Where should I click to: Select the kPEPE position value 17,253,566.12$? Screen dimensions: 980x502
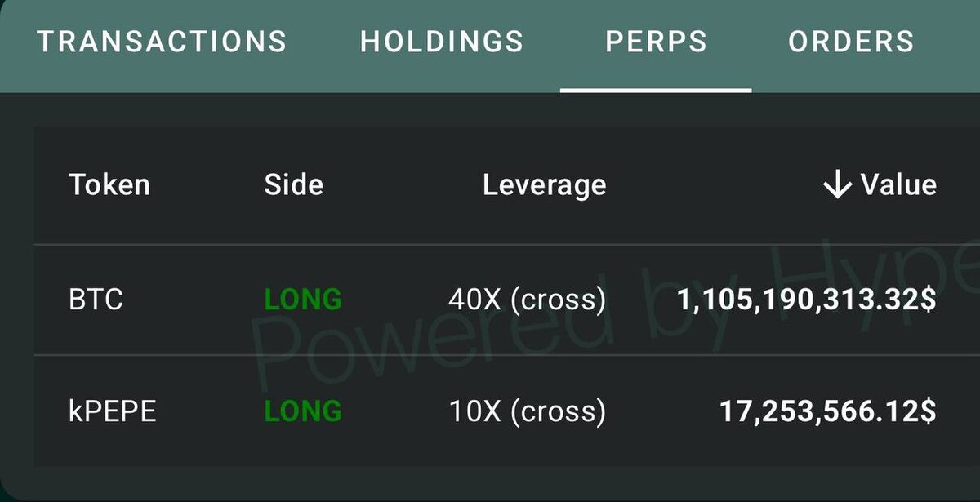(x=827, y=411)
